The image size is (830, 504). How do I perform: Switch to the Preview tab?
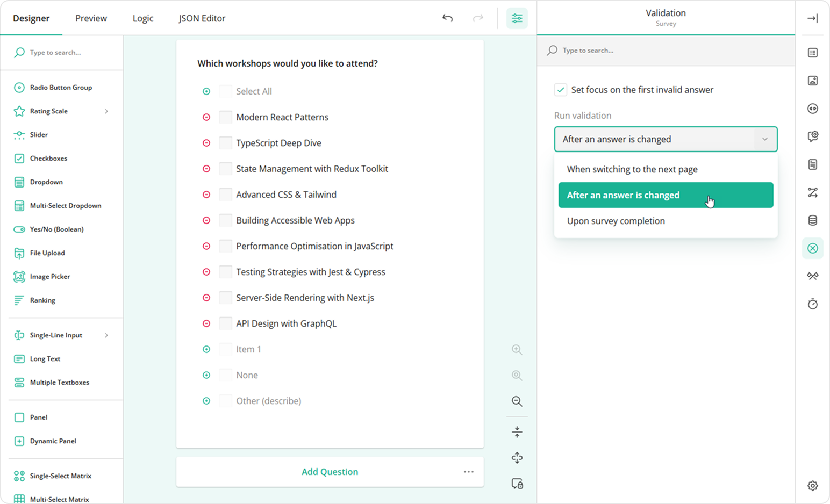click(91, 18)
